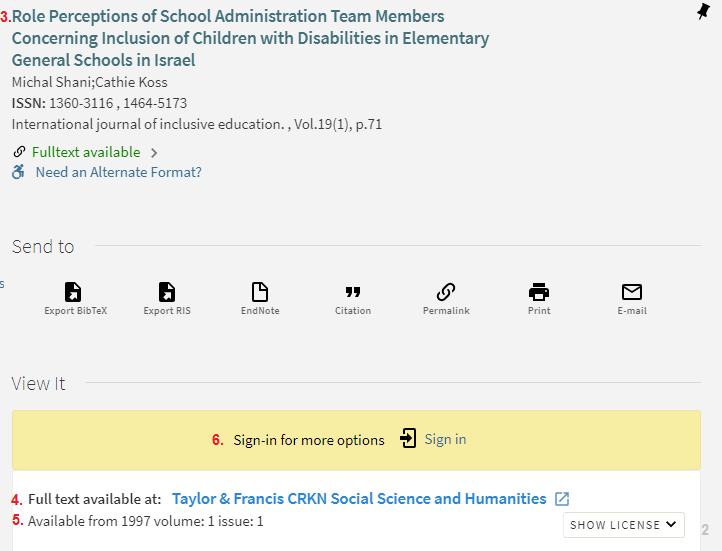The height and width of the screenshot is (551, 722).
Task: Select the authors Michal Shani;Cathie Koss
Action: pyautogui.click(x=89, y=82)
